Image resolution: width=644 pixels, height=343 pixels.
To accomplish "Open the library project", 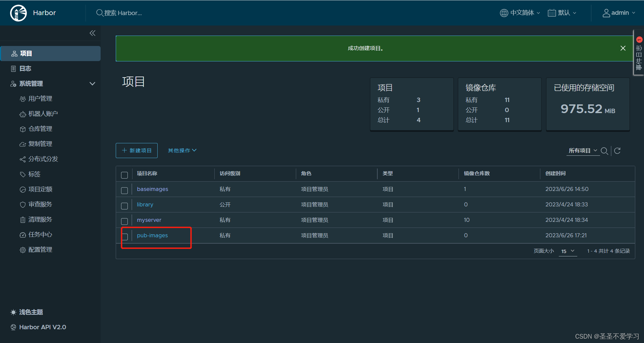I will (145, 204).
